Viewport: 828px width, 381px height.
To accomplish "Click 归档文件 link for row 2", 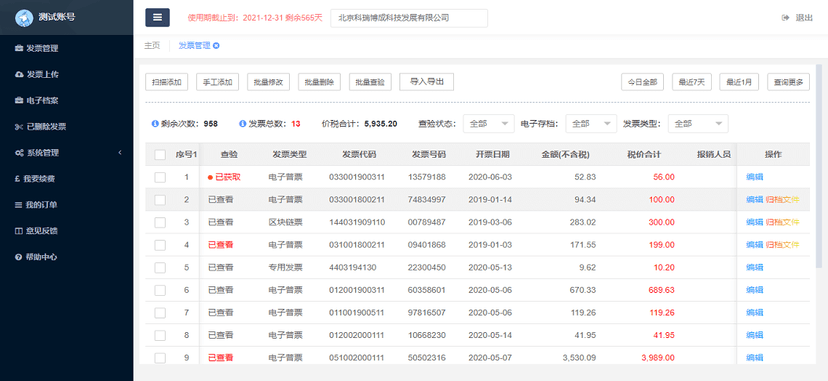I will pos(783,200).
